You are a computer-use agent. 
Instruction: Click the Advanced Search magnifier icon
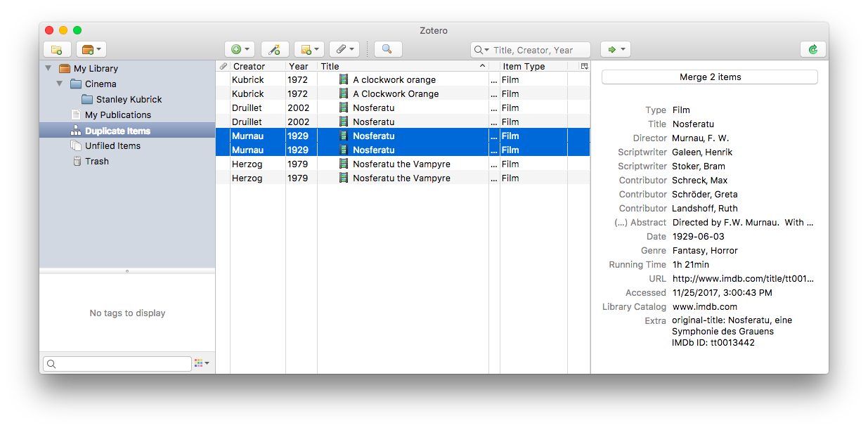coord(387,49)
